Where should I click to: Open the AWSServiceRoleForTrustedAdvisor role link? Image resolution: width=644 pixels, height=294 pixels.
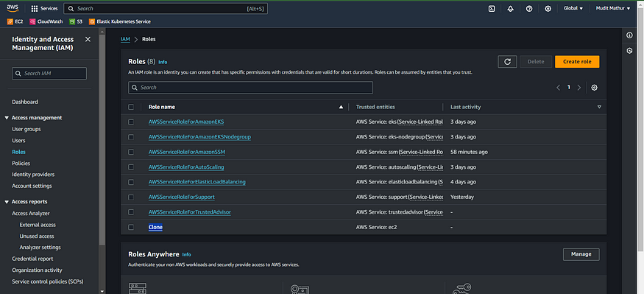click(190, 212)
